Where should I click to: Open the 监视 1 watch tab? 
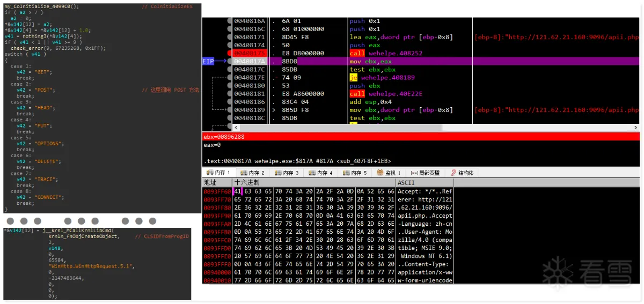389,173
